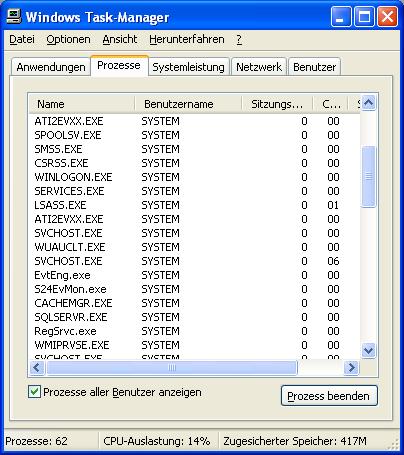Screen dimensions: 404x455
Task: Click the Task-Manager title bar icon
Action: 14,16
